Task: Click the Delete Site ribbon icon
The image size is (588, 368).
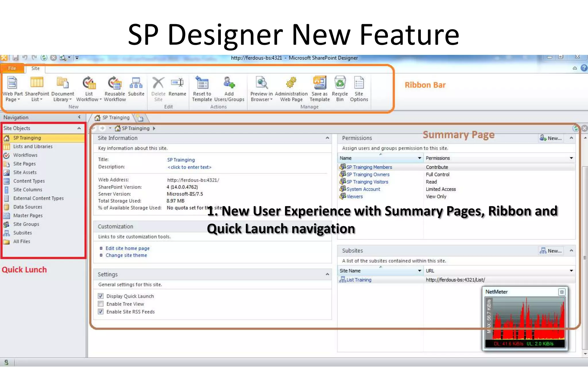Action: pyautogui.click(x=158, y=89)
